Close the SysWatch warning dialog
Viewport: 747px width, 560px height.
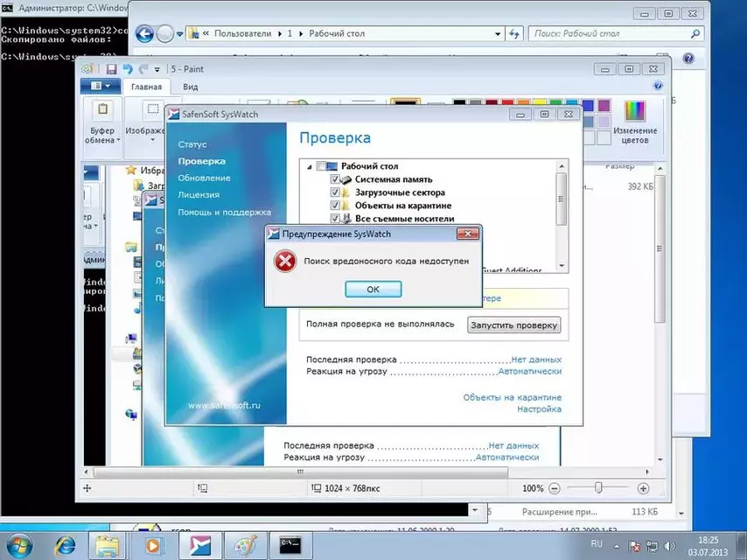467,234
